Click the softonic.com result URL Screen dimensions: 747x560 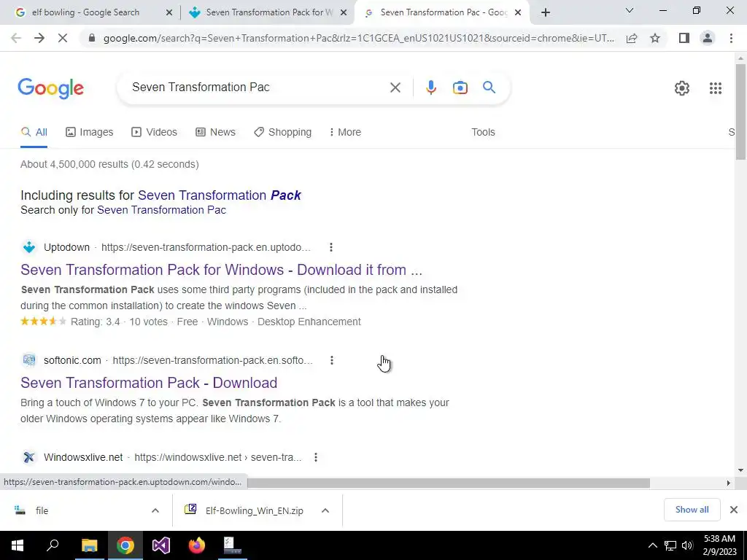[213, 360]
